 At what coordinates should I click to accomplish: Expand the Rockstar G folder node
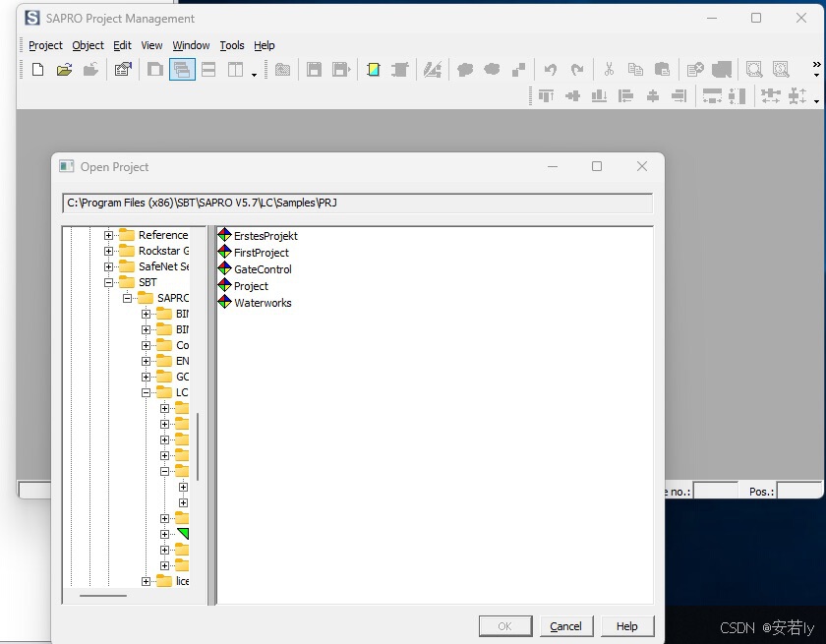[x=108, y=251]
